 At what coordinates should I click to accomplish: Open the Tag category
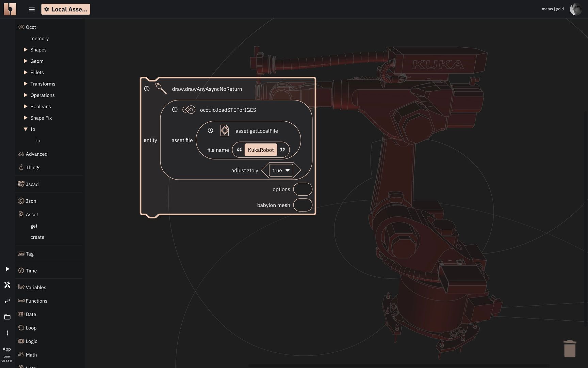(x=30, y=254)
